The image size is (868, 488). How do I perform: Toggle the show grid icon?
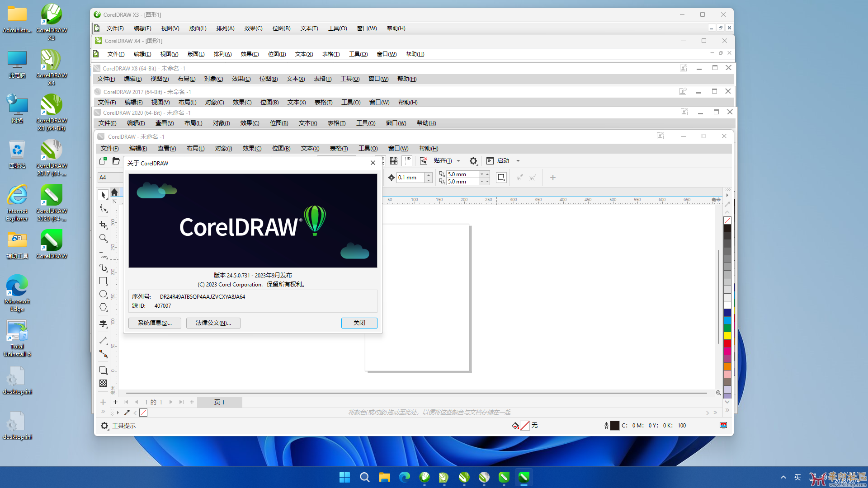[394, 161]
